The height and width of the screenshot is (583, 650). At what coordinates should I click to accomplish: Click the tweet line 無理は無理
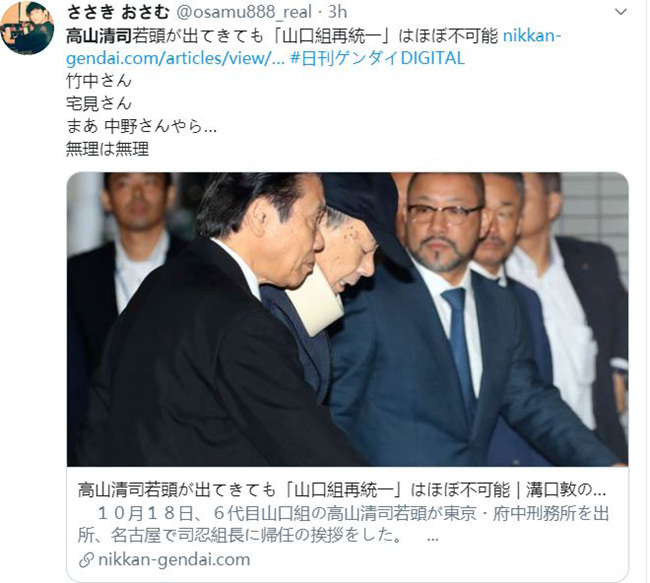tap(107, 148)
